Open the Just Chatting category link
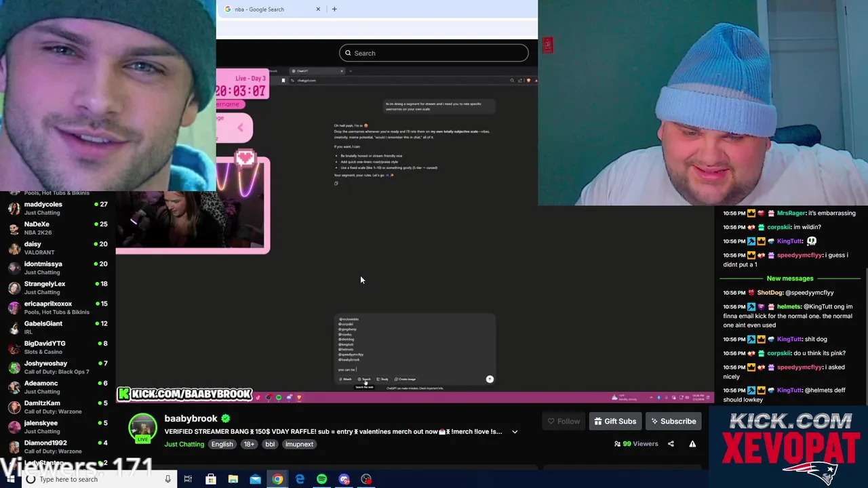The width and height of the screenshot is (868, 488). [184, 445]
